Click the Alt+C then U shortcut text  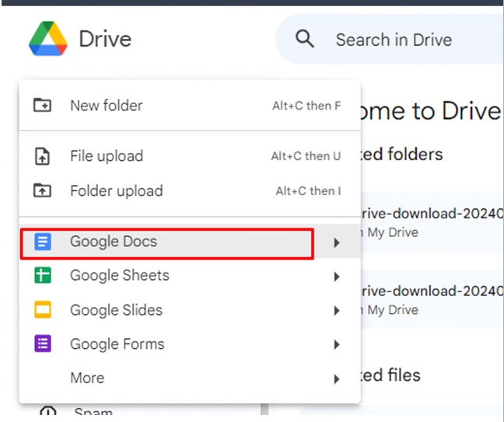306,156
